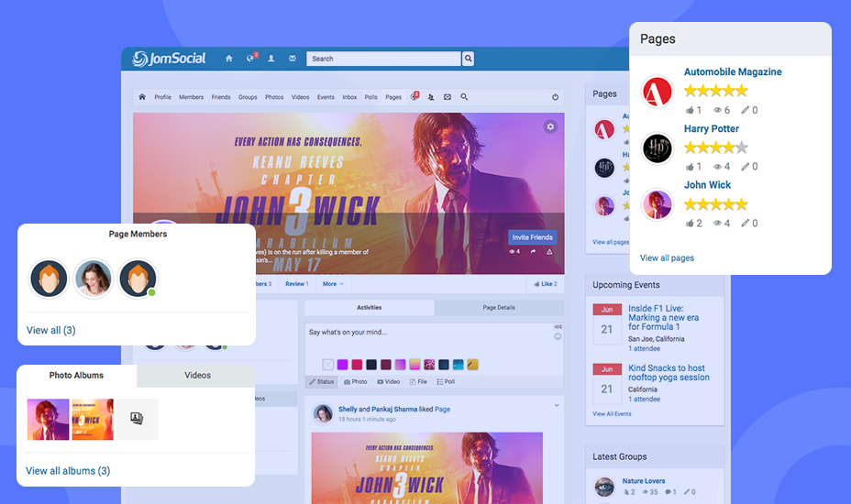Select the yellow-pink gradient swatch
This screenshot has height=504, width=851.
pos(414,365)
